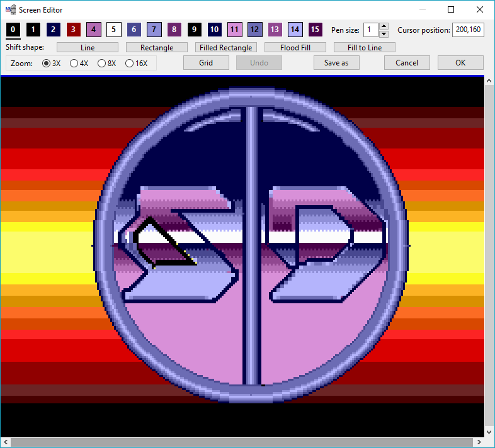
Task: Click the horizontal scrollbar left arrow
Action: tap(6, 442)
